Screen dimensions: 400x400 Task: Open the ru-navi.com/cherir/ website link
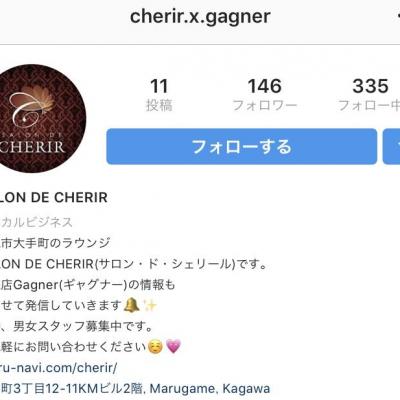pos(58,368)
